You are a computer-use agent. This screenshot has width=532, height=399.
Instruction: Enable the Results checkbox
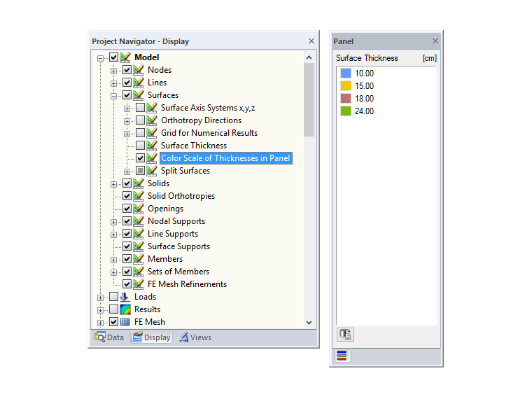(113, 309)
